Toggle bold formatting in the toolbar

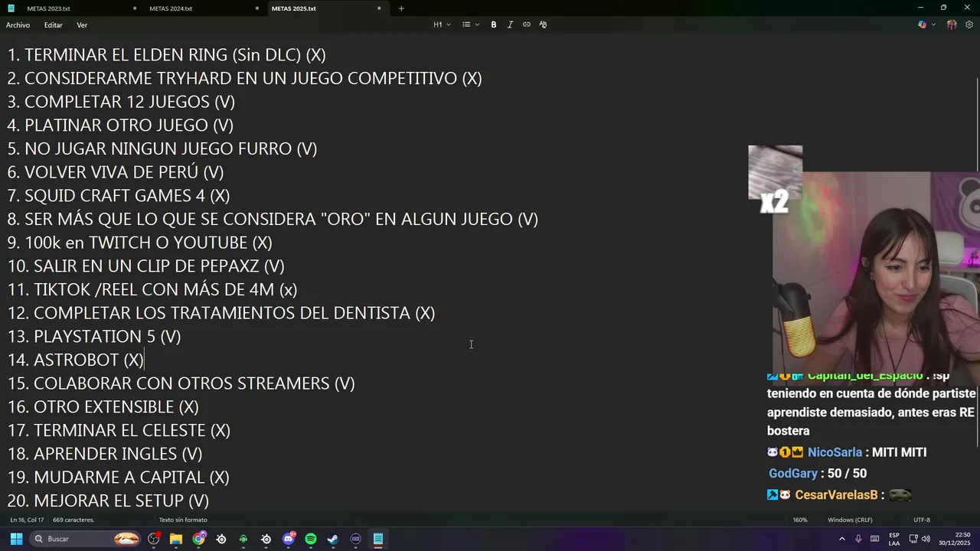pos(494,24)
